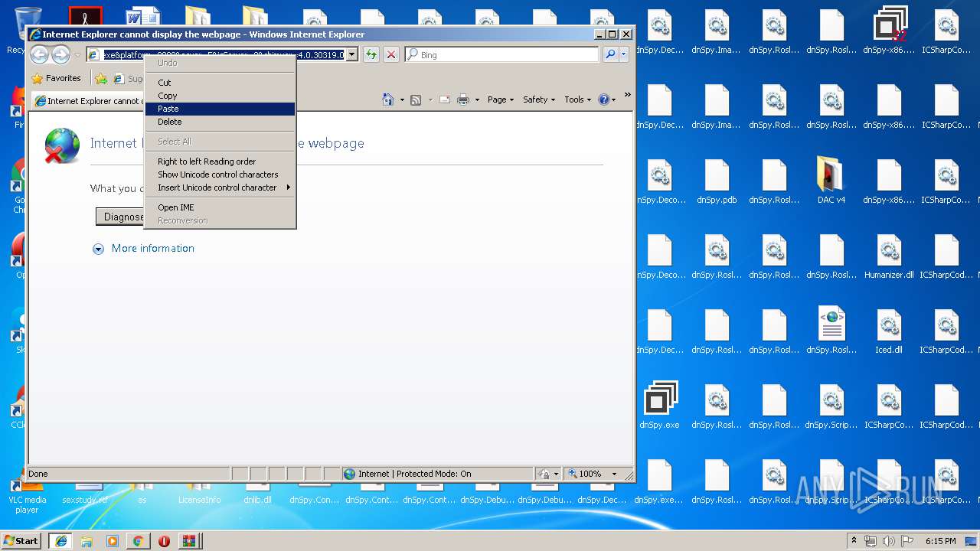
Task: Toggle Show Unicode control characters
Action: pos(220,174)
